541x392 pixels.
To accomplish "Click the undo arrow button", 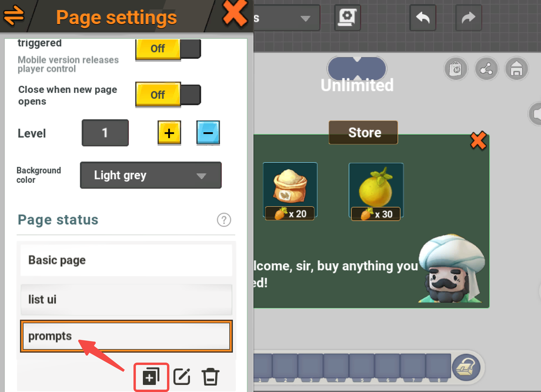I will coord(423,18).
